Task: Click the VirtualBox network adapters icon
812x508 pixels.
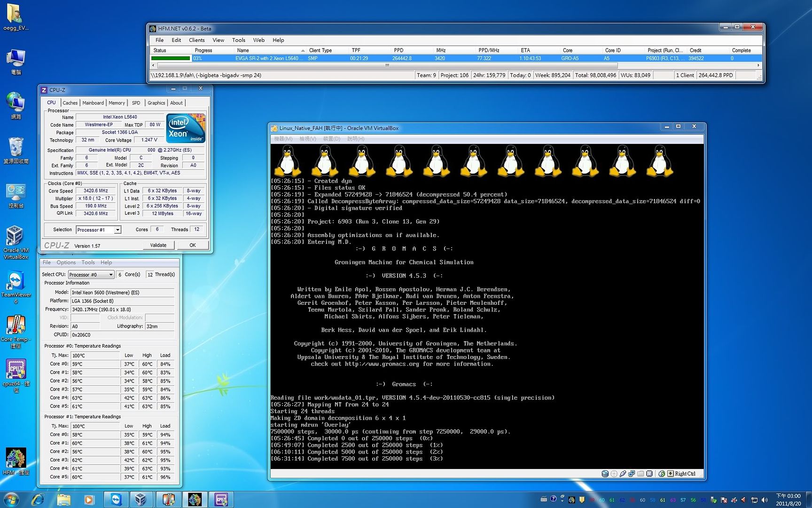Action: pos(632,474)
